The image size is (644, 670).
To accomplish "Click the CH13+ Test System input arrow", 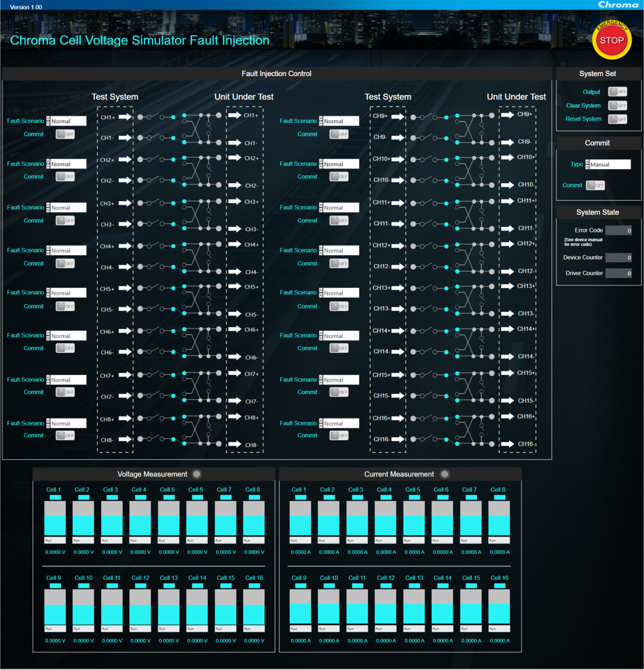I will tap(398, 288).
